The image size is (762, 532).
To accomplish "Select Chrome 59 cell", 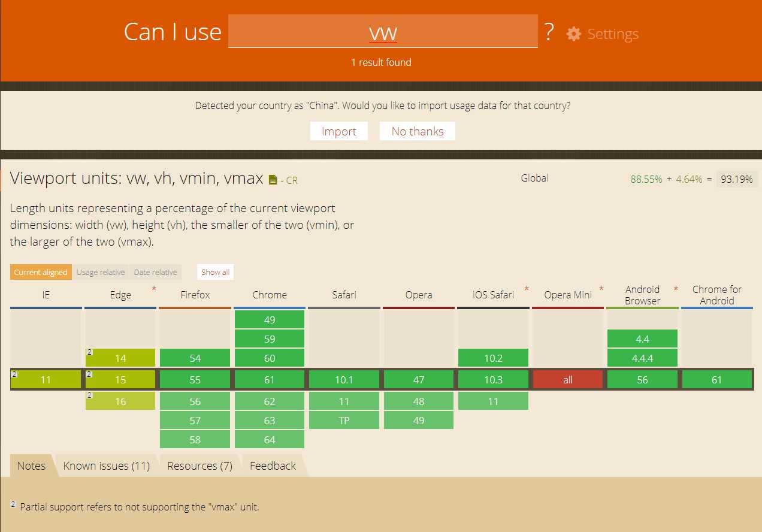I will point(270,339).
